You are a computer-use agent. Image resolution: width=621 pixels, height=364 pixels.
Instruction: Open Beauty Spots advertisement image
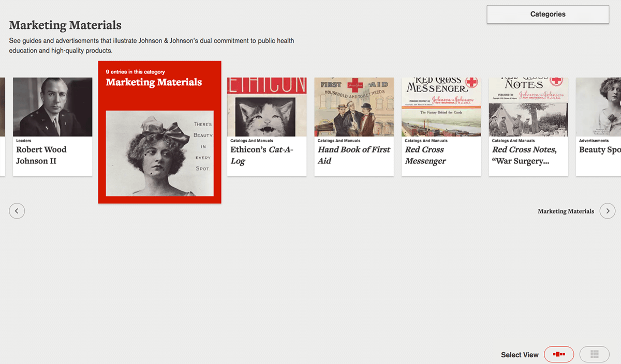[x=598, y=107]
